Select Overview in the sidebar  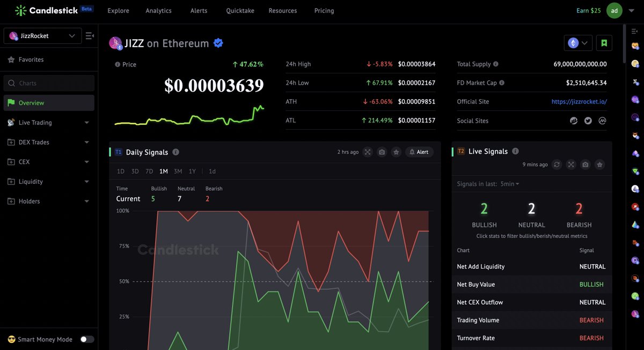[48, 103]
